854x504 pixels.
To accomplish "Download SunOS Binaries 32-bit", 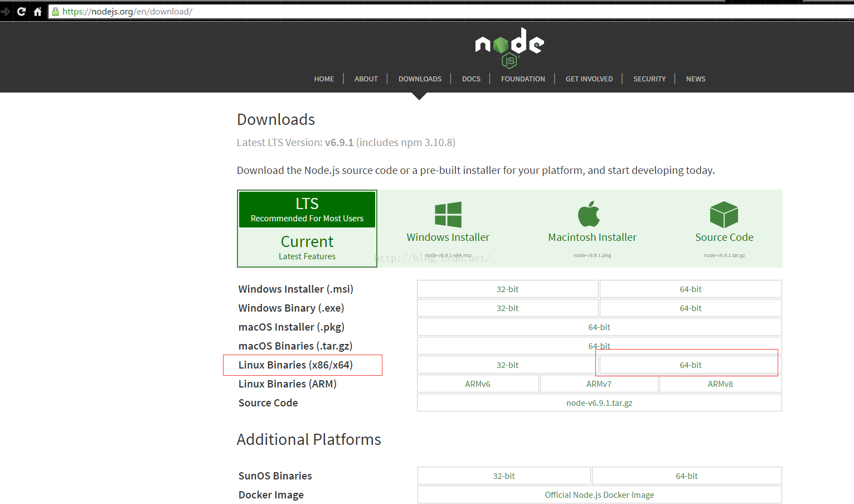I will (x=504, y=476).
